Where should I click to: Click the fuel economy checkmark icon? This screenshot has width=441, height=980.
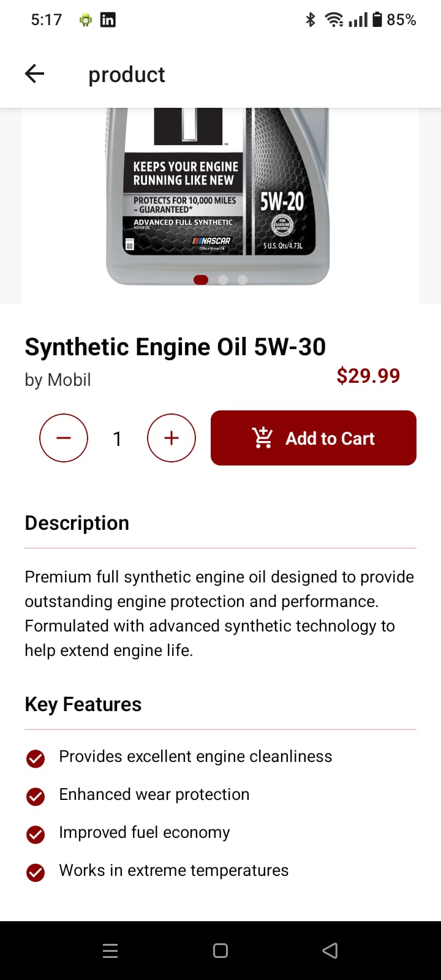[x=36, y=834]
